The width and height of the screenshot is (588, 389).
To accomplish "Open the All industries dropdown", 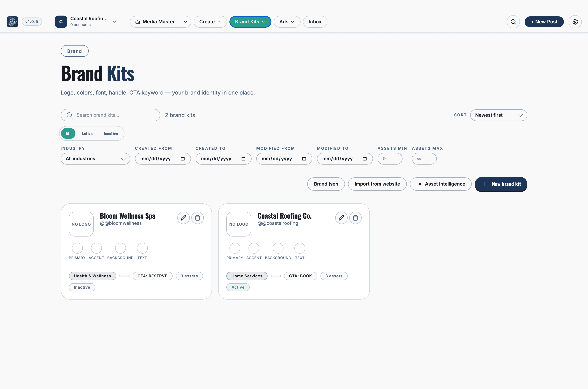I will click(95, 159).
